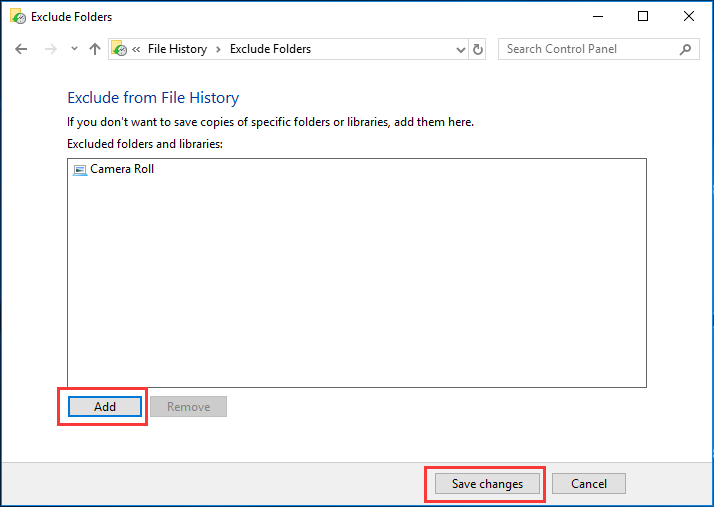Click the File History icon in address bar
The height and width of the screenshot is (507, 714).
pyautogui.click(x=119, y=49)
